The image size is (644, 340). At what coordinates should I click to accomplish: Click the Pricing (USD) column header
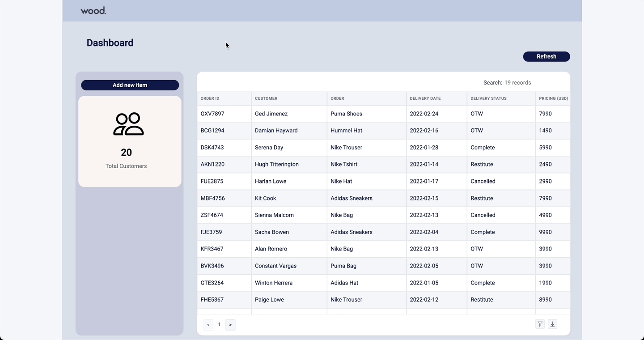pyautogui.click(x=553, y=98)
